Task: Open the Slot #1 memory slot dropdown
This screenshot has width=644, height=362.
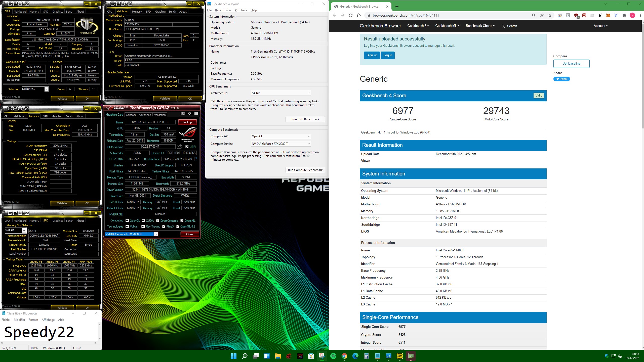Action: tap(16, 230)
